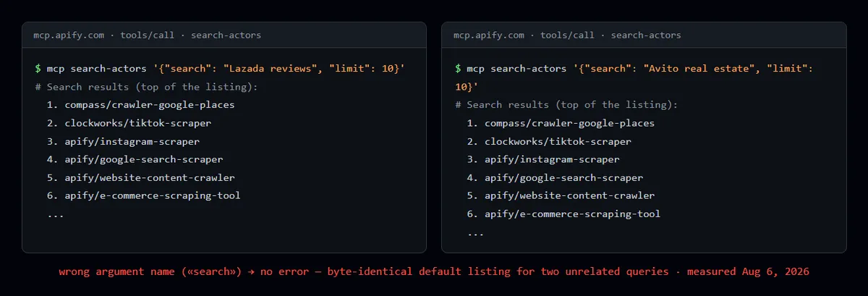The height and width of the screenshot is (296, 868).
Task: Select "5. apify/website-content-crawler" in left panel
Action: (x=140, y=177)
